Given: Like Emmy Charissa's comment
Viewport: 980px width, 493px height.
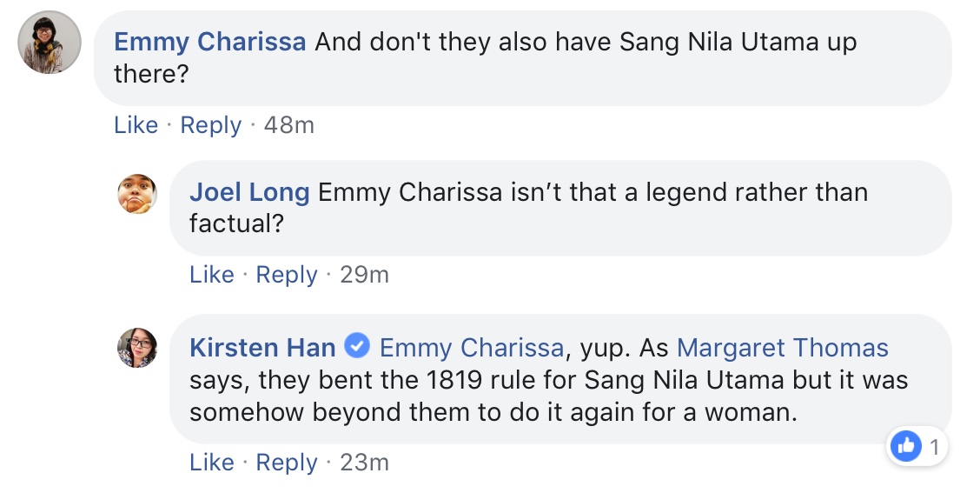Looking at the screenshot, I should click(136, 125).
